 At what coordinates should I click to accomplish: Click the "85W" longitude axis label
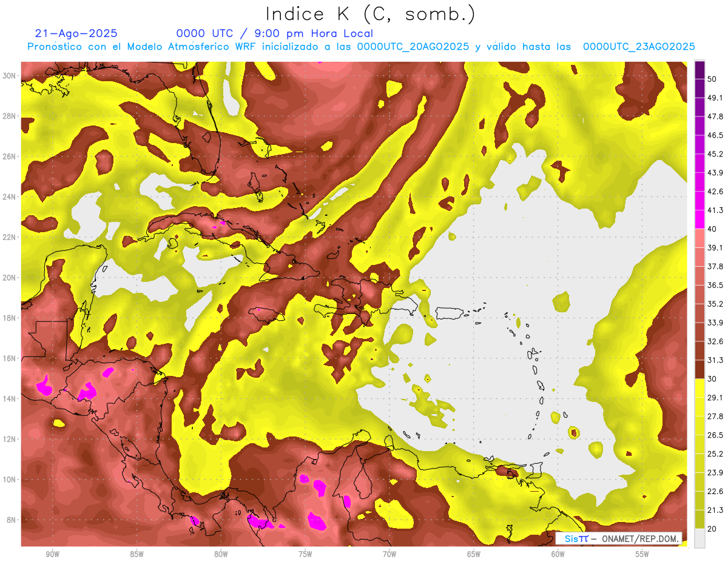pyautogui.click(x=136, y=554)
